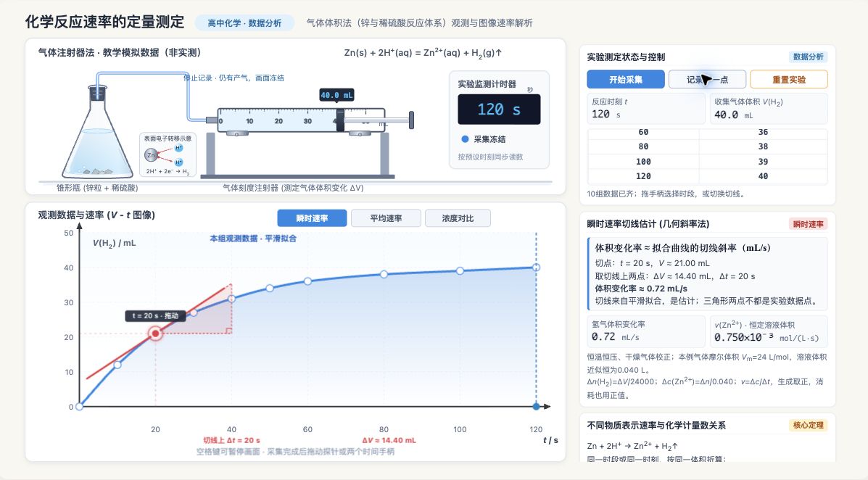Click the 开始采集 button

click(626, 79)
